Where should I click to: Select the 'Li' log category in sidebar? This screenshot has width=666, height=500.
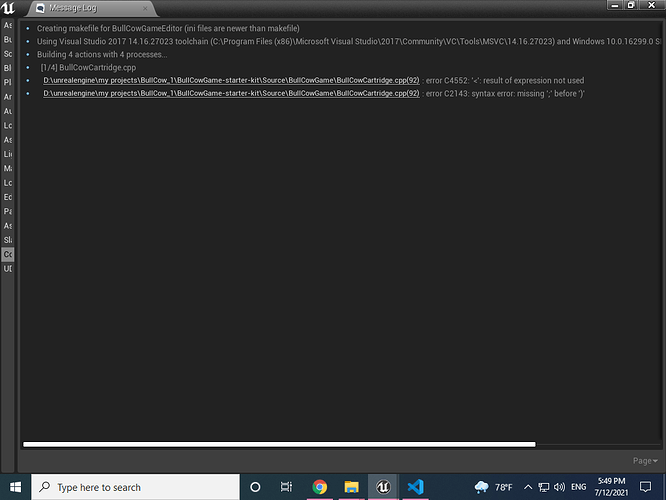(x=8, y=154)
